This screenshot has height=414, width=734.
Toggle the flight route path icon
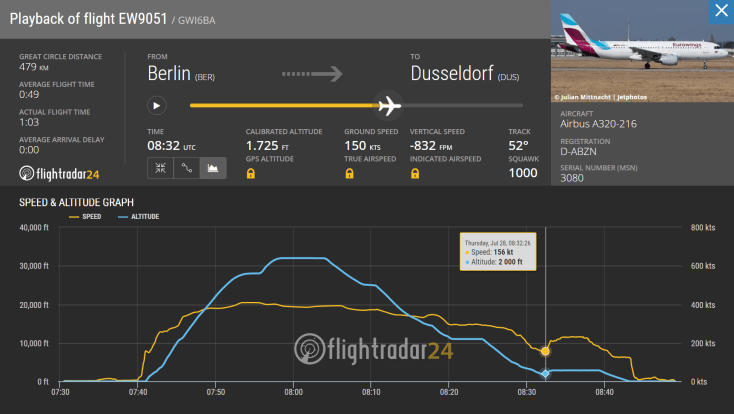pyautogui.click(x=186, y=169)
